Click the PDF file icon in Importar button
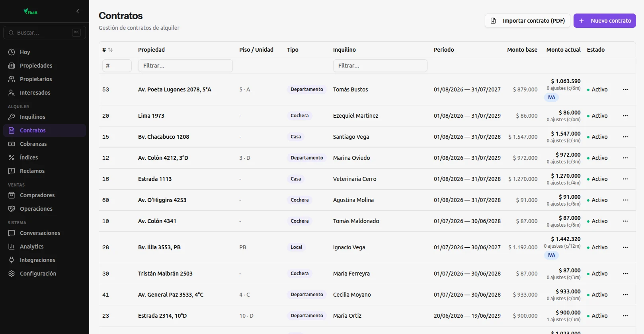644x334 pixels. (x=493, y=21)
